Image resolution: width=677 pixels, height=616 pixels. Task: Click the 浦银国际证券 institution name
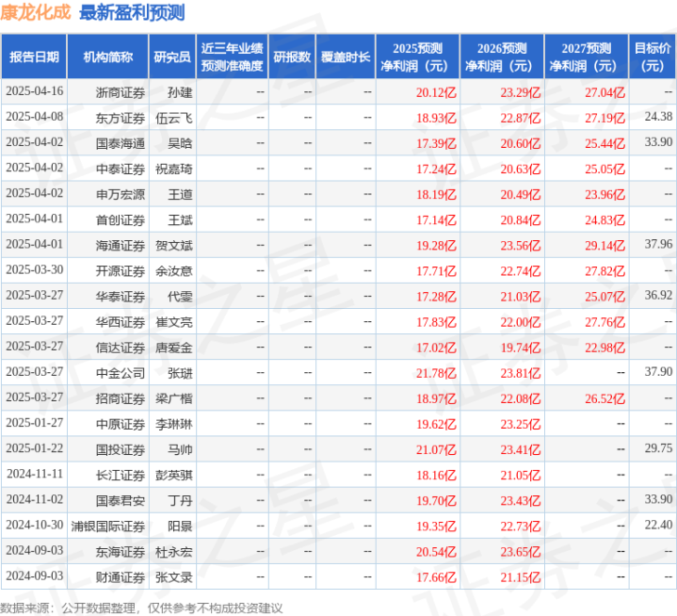[114, 525]
